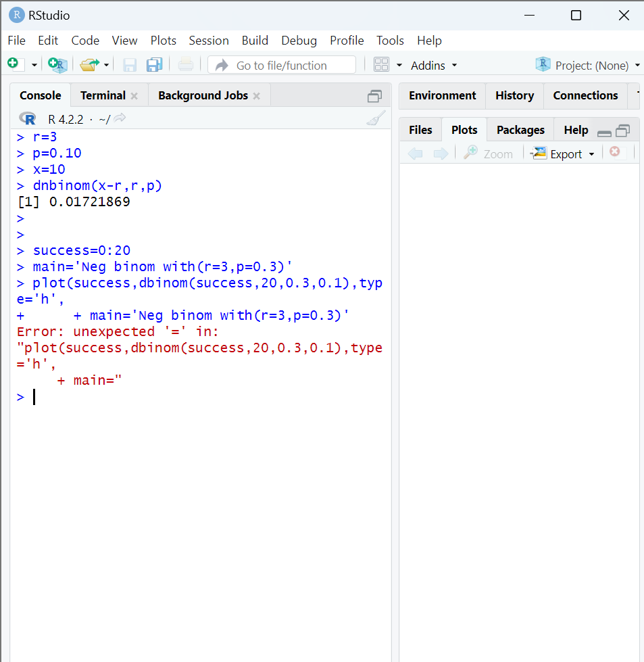Click the forward arrow in the Plots pane
The image size is (644, 662).
point(441,153)
